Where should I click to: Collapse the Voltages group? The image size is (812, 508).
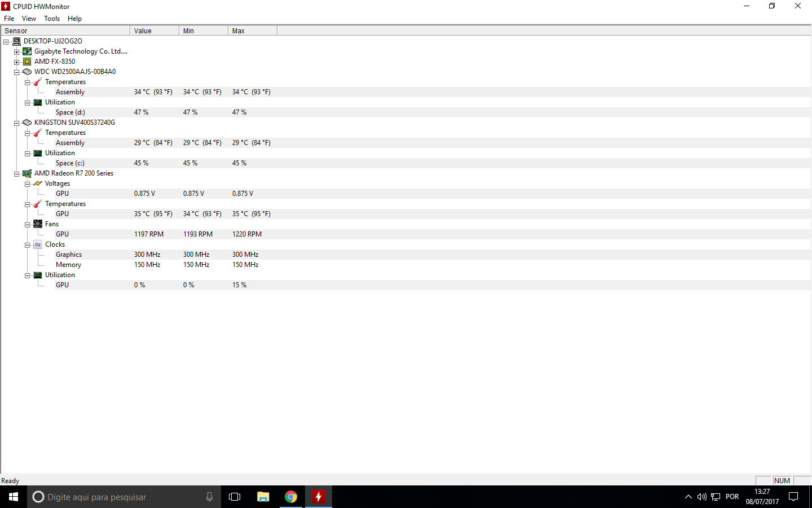point(27,184)
